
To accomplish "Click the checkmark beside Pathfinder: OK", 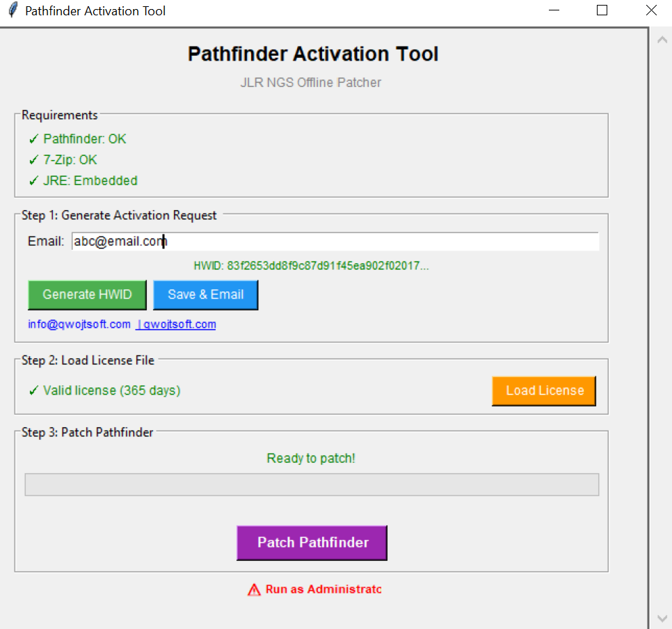I will pyautogui.click(x=32, y=138).
